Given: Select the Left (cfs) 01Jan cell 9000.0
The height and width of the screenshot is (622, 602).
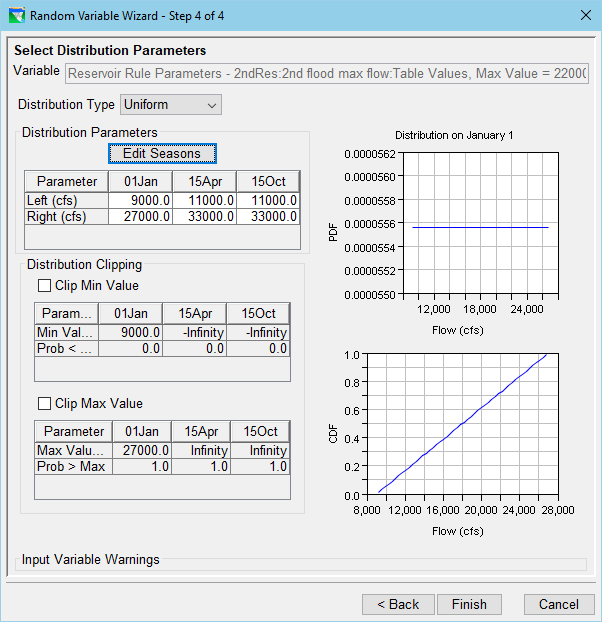Looking at the screenshot, I should (x=141, y=200).
